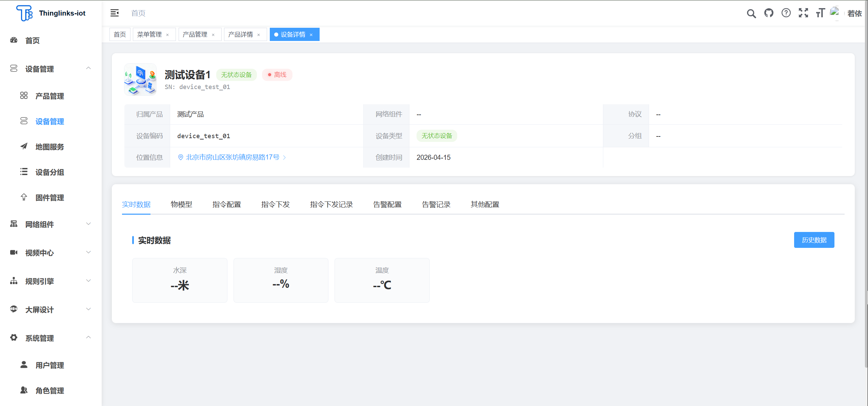
Task: Click the 历史数据 button
Action: [814, 240]
